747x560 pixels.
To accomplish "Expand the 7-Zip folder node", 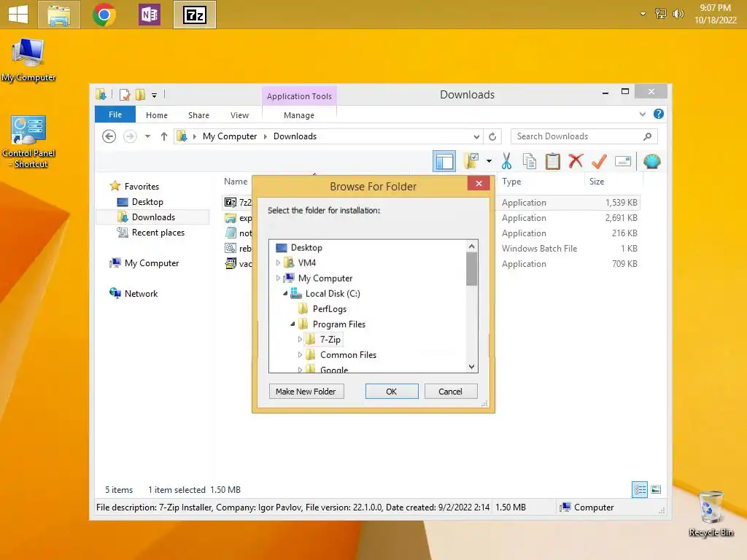I will tap(300, 340).
